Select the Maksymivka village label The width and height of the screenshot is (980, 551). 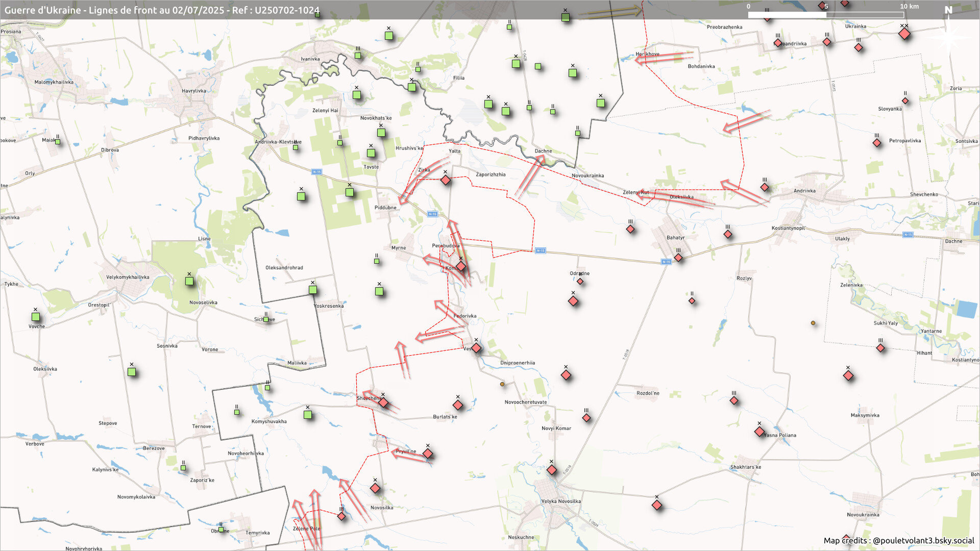click(x=865, y=415)
